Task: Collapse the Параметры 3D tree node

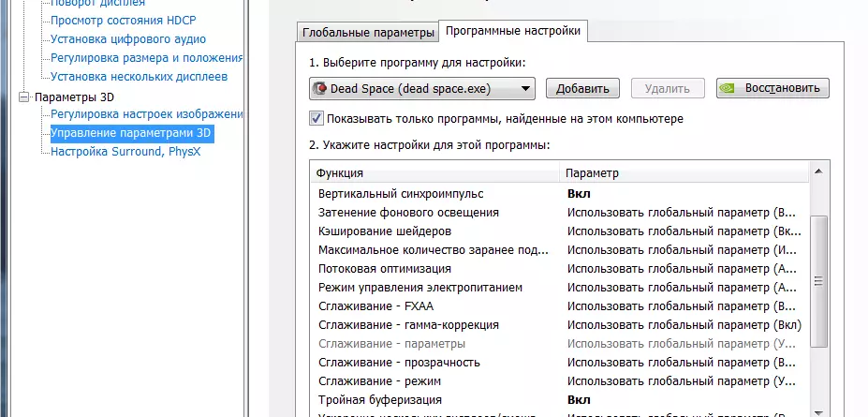Action: tap(23, 97)
